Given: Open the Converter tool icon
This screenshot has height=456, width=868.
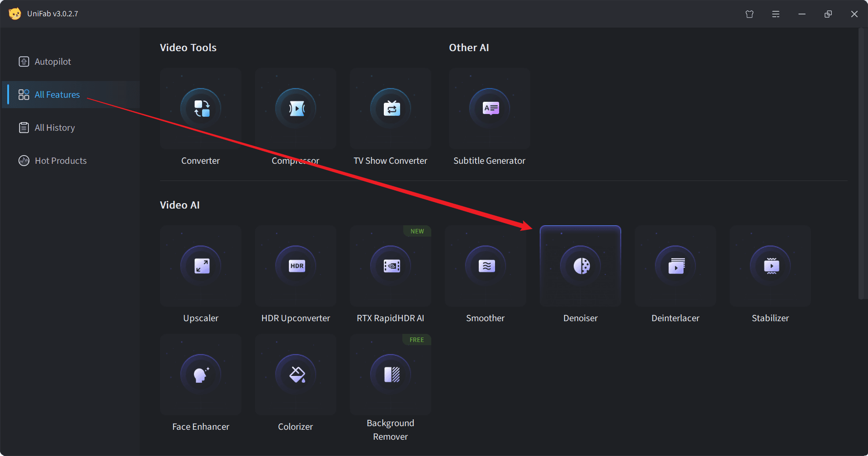Looking at the screenshot, I should (x=200, y=109).
